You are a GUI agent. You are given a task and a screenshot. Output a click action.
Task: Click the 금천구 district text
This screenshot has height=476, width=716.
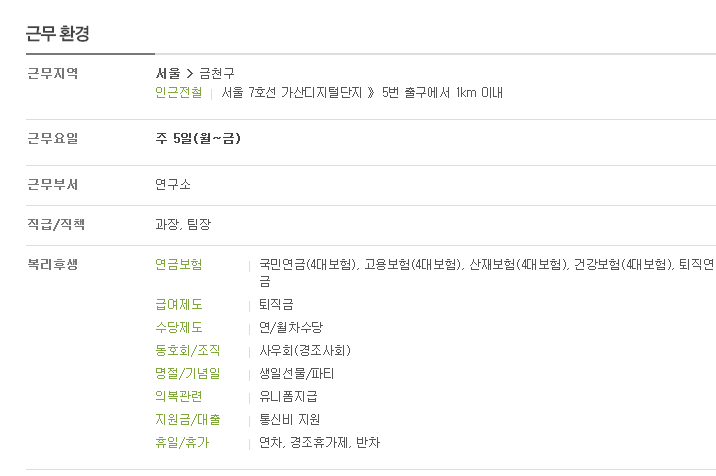[217, 73]
